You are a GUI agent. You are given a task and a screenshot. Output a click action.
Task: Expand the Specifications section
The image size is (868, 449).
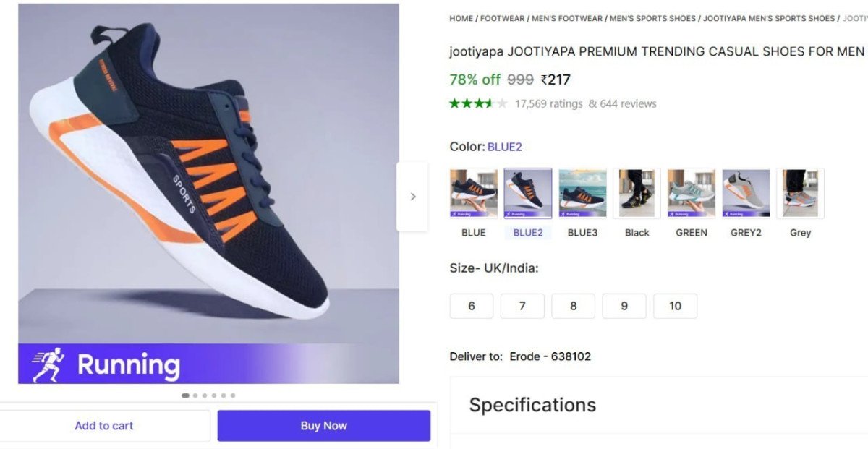(532, 404)
